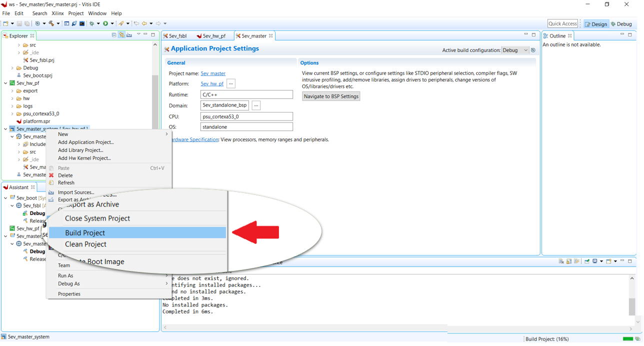Toggle Pin Console icon
This screenshot has height=346, width=644.
pyautogui.click(x=586, y=261)
